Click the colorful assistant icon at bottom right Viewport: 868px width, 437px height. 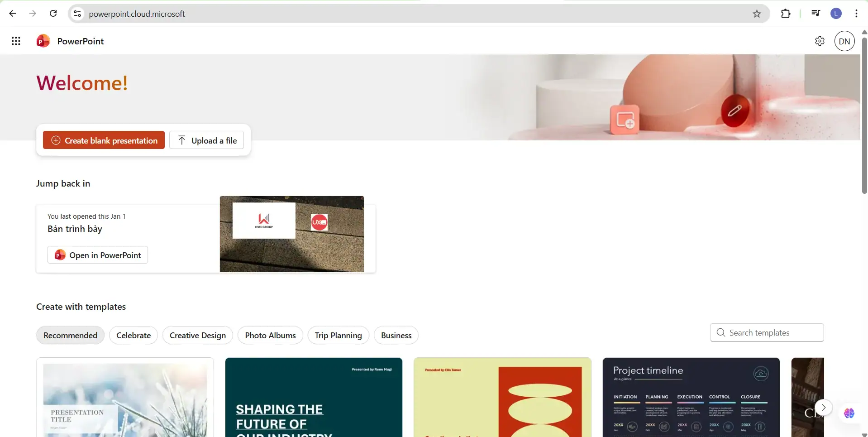pos(849,413)
